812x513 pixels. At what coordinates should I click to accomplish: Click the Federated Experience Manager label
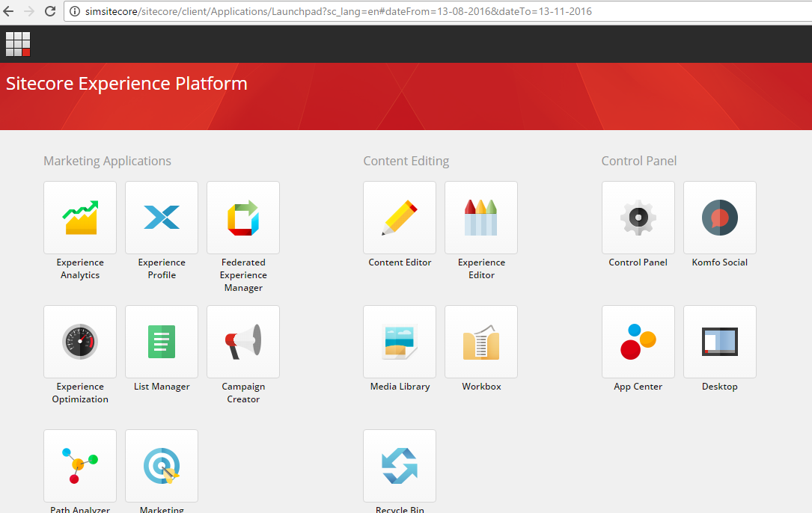pos(243,275)
